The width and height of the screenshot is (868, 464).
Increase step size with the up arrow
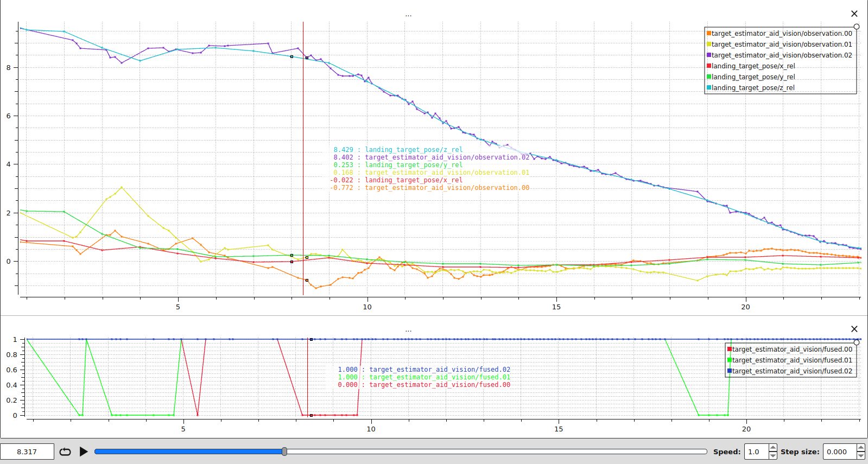(861, 448)
